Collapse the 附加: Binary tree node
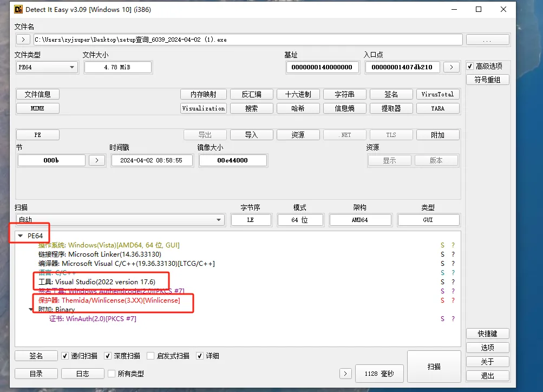This screenshot has height=392, width=543. (31, 310)
